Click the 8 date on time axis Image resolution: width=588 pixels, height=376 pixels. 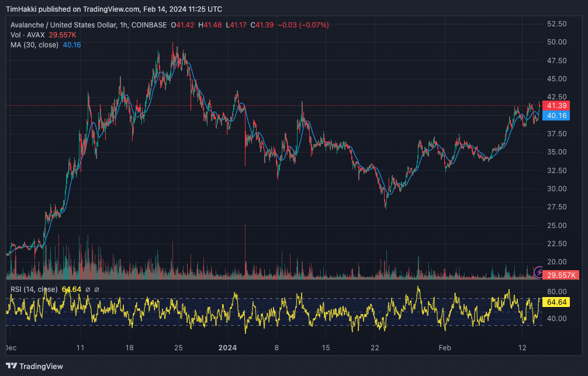[x=276, y=348]
